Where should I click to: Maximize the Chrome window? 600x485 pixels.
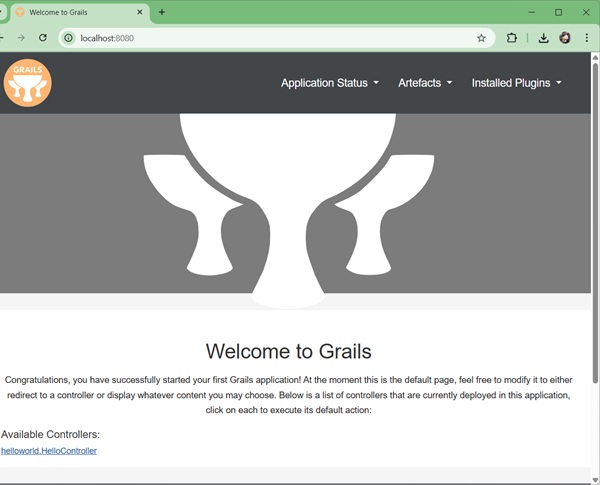[558, 12]
